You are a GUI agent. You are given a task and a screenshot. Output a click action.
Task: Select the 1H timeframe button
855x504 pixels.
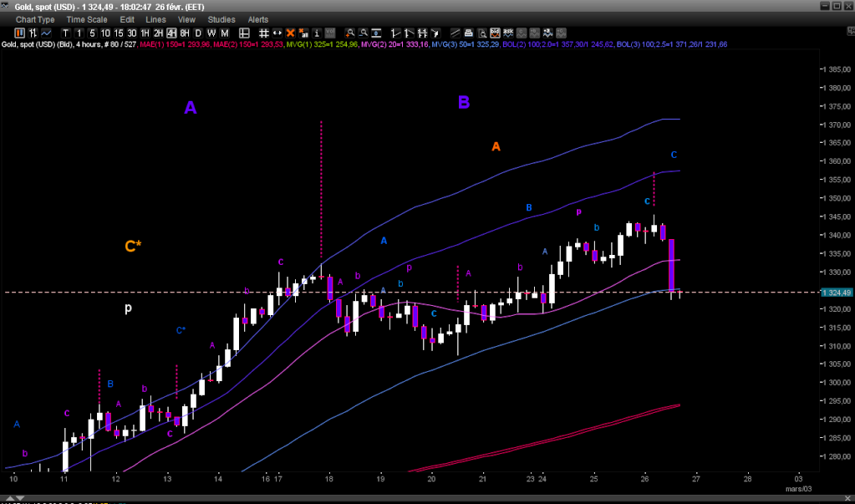145,33
